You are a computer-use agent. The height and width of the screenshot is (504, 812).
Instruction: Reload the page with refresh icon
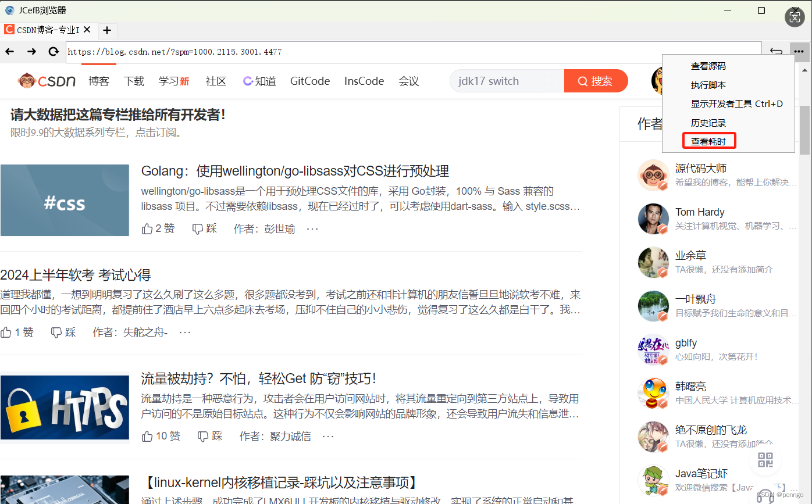click(x=54, y=51)
